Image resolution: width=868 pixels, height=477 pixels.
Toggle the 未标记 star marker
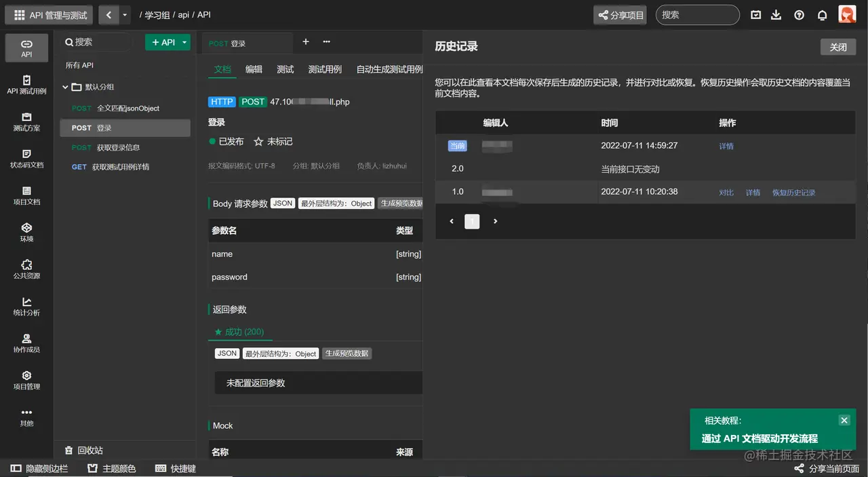275,141
